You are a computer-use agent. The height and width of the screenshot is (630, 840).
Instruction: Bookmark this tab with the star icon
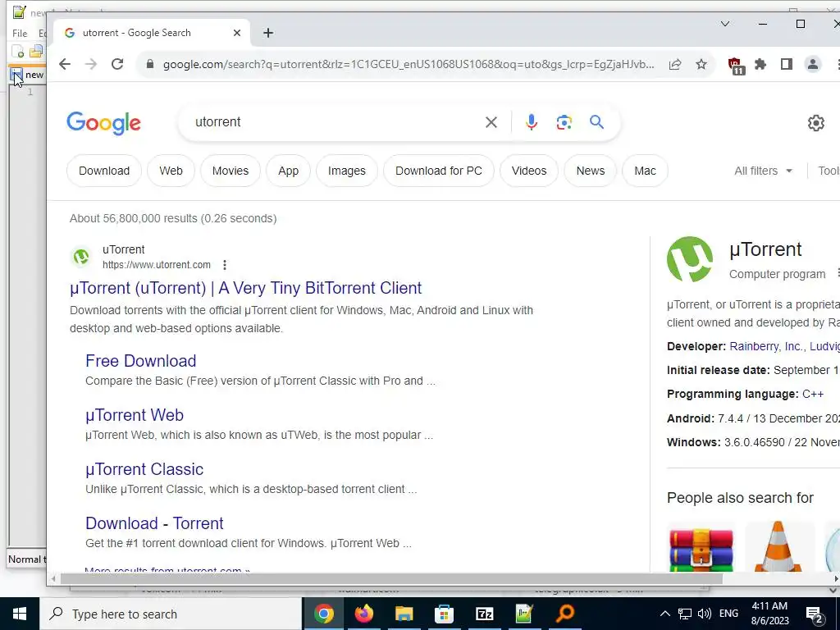click(701, 64)
